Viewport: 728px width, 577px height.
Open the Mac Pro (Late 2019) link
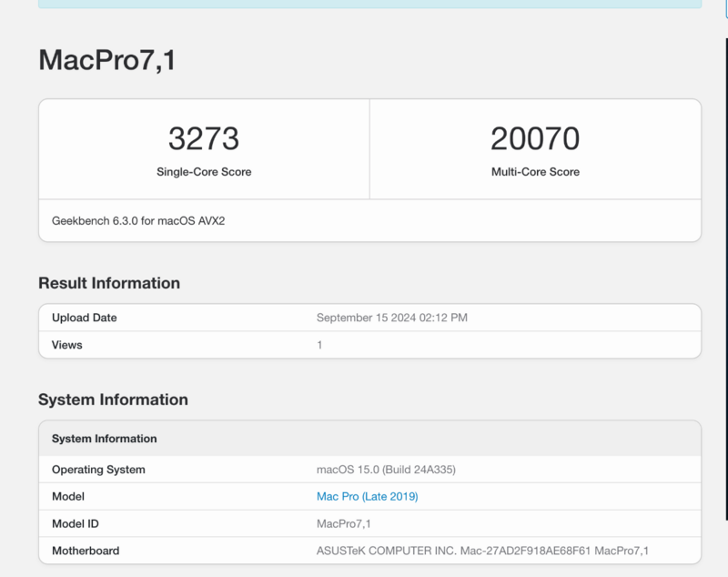tap(367, 496)
